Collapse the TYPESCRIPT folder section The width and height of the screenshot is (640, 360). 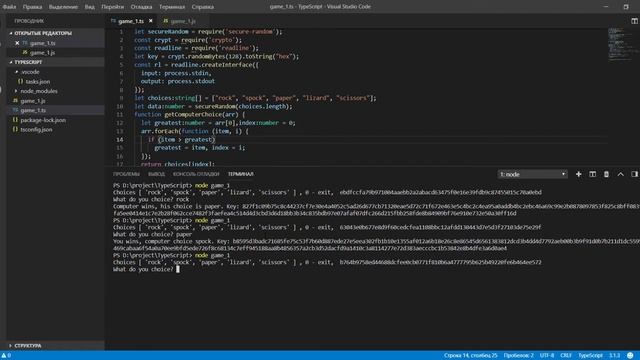click(55, 62)
